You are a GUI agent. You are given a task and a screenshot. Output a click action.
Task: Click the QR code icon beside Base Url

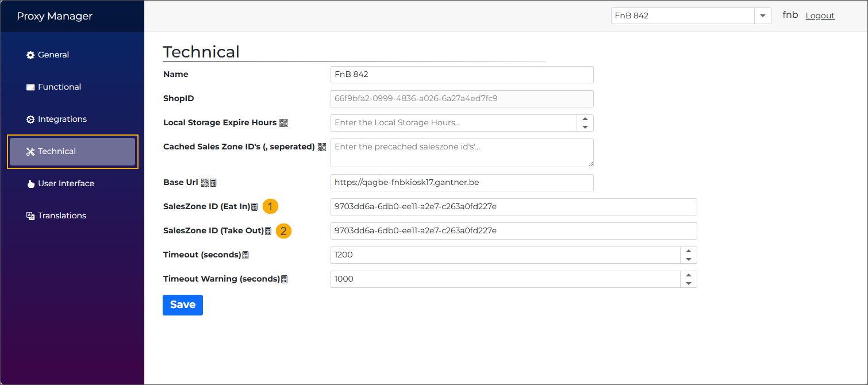tap(205, 183)
